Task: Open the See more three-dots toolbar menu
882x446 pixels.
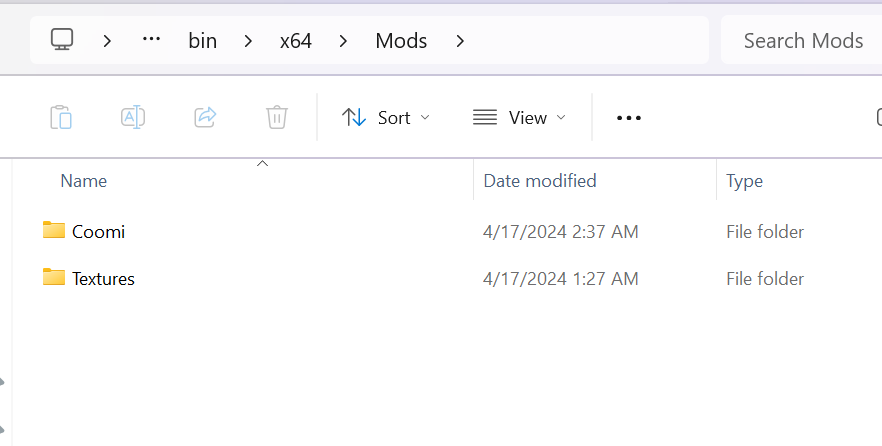Action: point(629,118)
